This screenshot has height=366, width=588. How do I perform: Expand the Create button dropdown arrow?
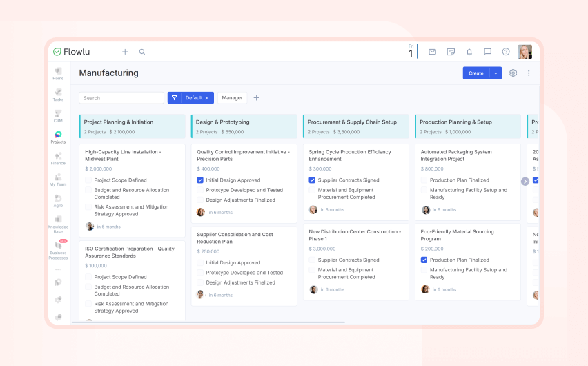tap(496, 73)
